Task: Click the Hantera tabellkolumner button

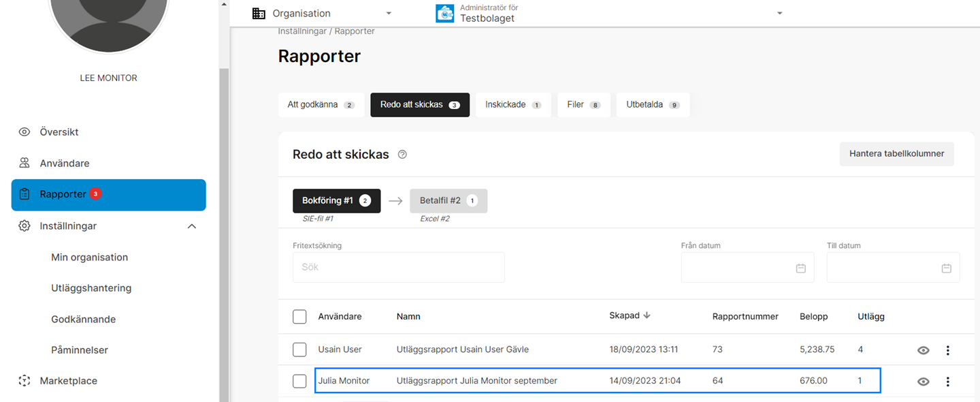Action: pos(896,154)
